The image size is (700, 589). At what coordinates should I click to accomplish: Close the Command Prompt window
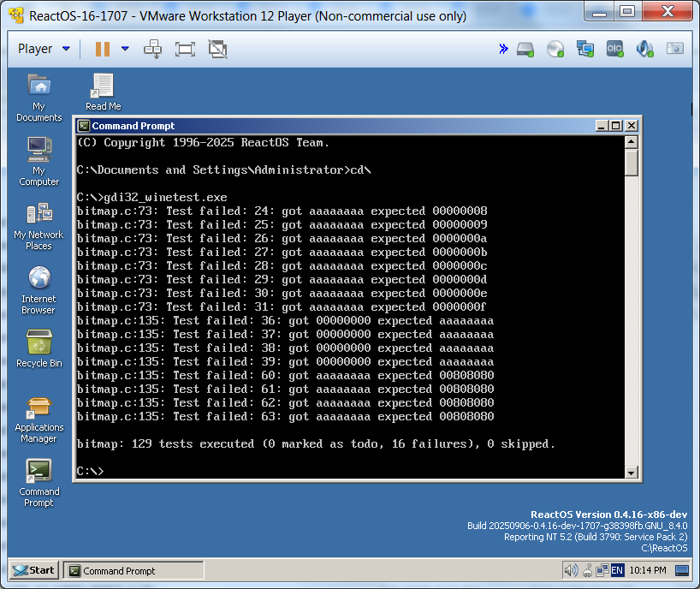[x=632, y=126]
